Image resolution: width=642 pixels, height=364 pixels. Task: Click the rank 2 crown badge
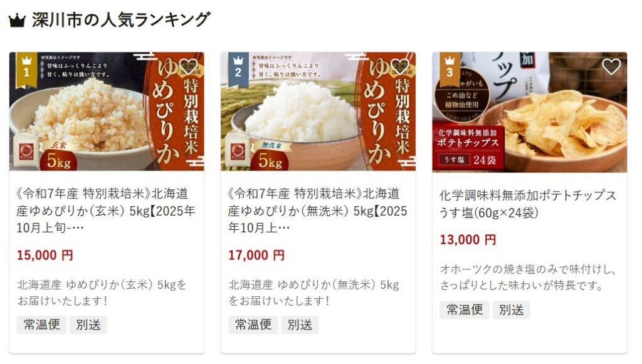[238, 70]
